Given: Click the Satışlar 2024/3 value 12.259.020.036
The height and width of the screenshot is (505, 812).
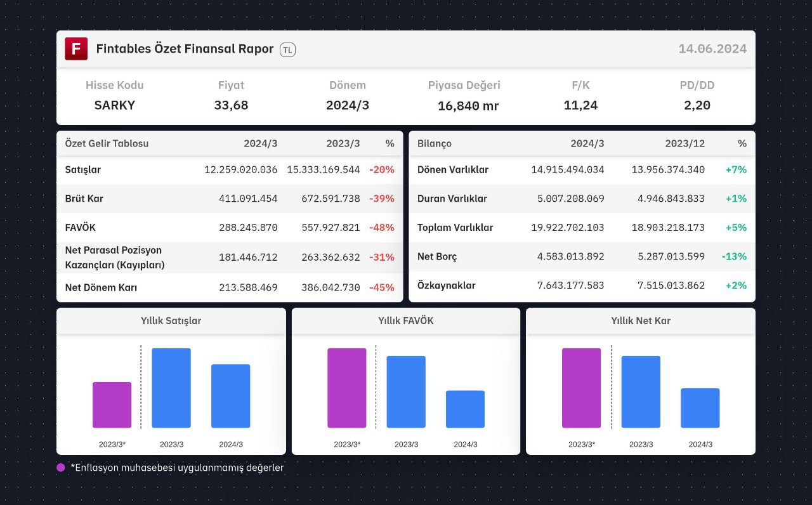Looking at the screenshot, I should point(241,170).
